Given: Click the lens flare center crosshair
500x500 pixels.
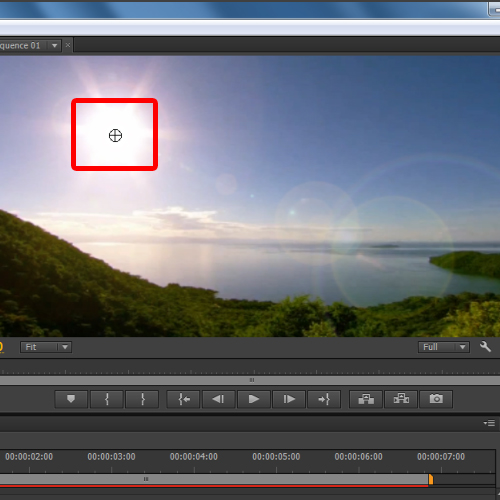Looking at the screenshot, I should [x=115, y=135].
